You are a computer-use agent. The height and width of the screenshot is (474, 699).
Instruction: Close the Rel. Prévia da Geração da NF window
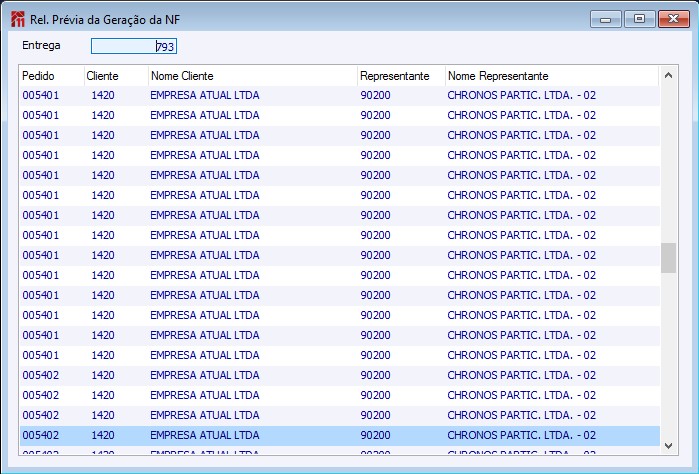click(674, 19)
